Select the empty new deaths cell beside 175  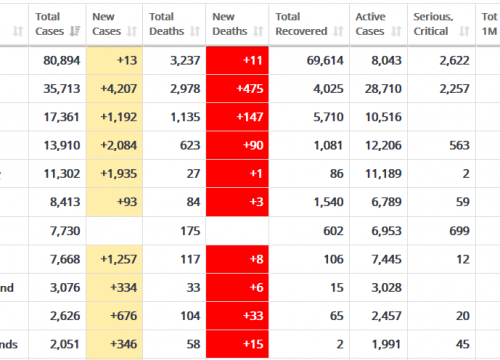tap(237, 231)
